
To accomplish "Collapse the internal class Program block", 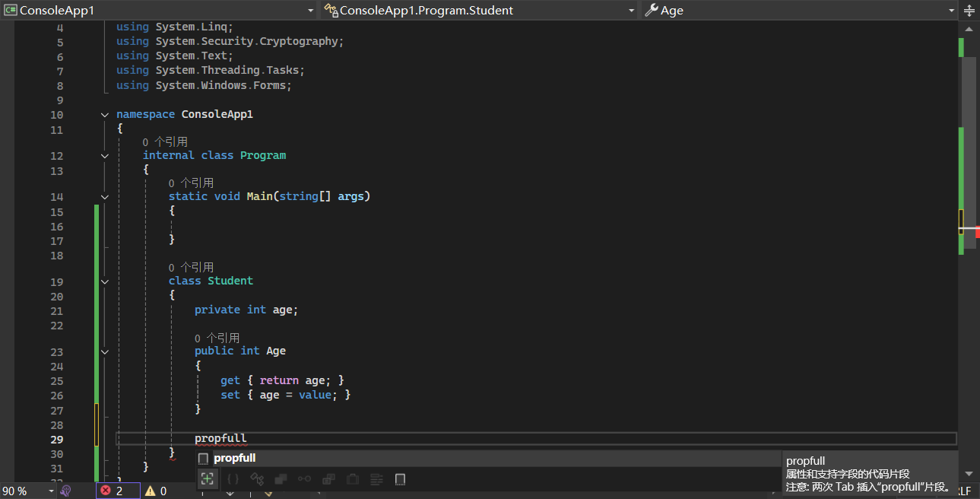I will [x=105, y=155].
